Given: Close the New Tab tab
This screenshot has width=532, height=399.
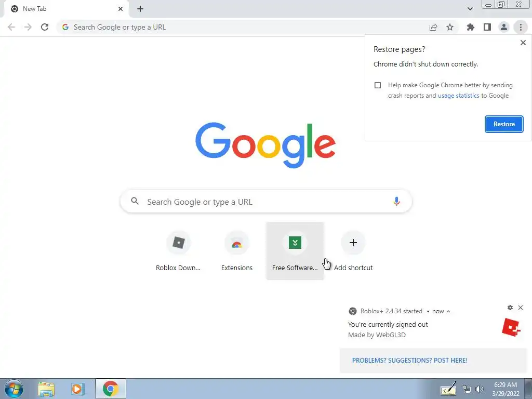Looking at the screenshot, I should pos(121,9).
